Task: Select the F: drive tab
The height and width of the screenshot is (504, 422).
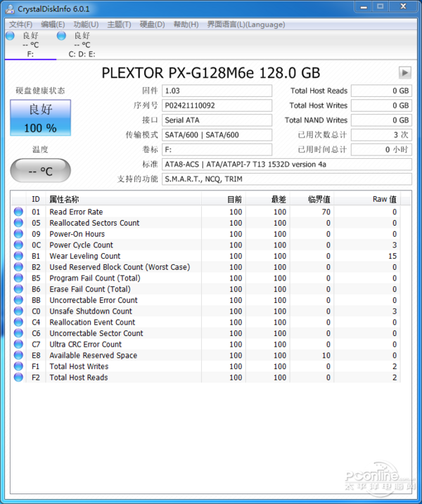Action: 30,44
